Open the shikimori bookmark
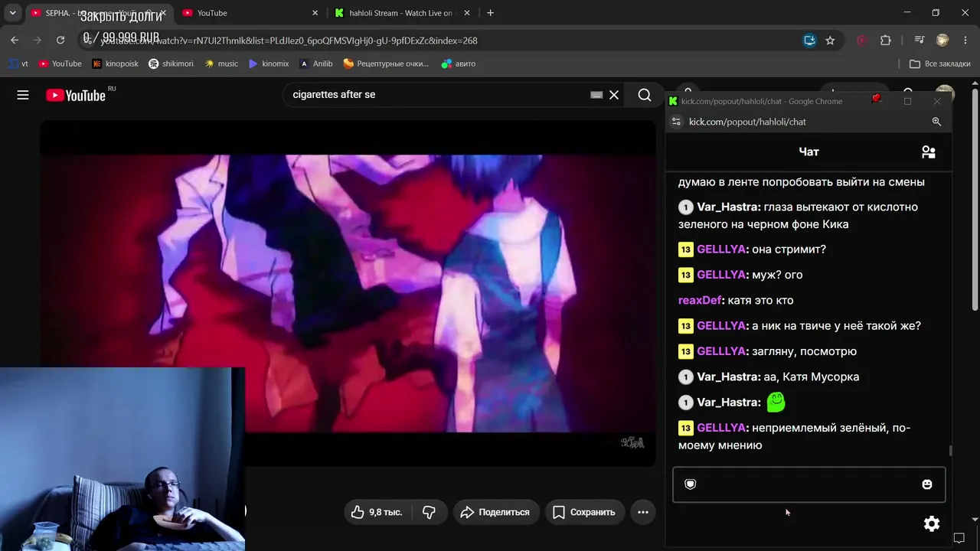980x551 pixels. pos(171,64)
